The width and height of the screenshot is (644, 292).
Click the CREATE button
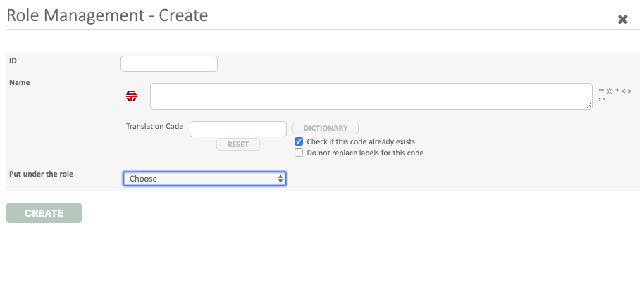(x=44, y=213)
